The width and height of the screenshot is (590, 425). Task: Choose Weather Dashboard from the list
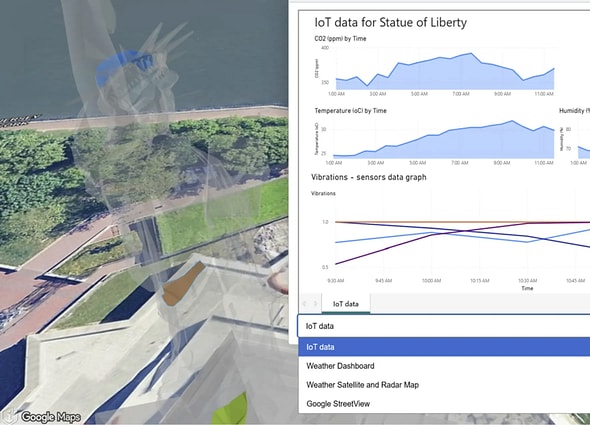(444, 366)
